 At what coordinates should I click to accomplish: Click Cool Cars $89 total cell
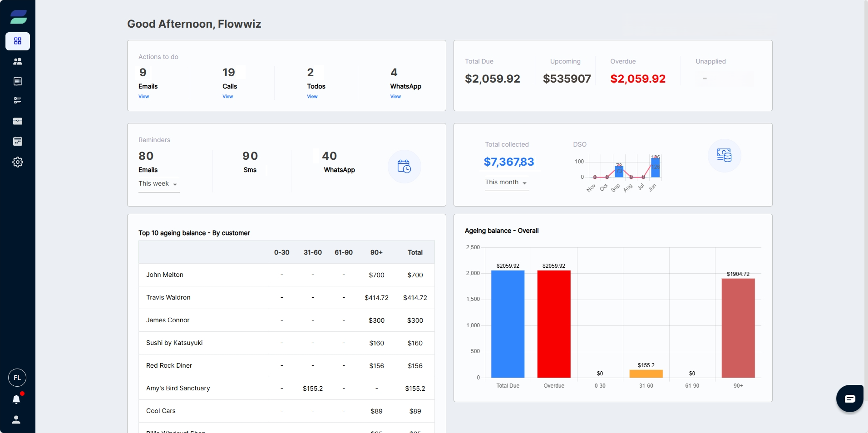415,411
